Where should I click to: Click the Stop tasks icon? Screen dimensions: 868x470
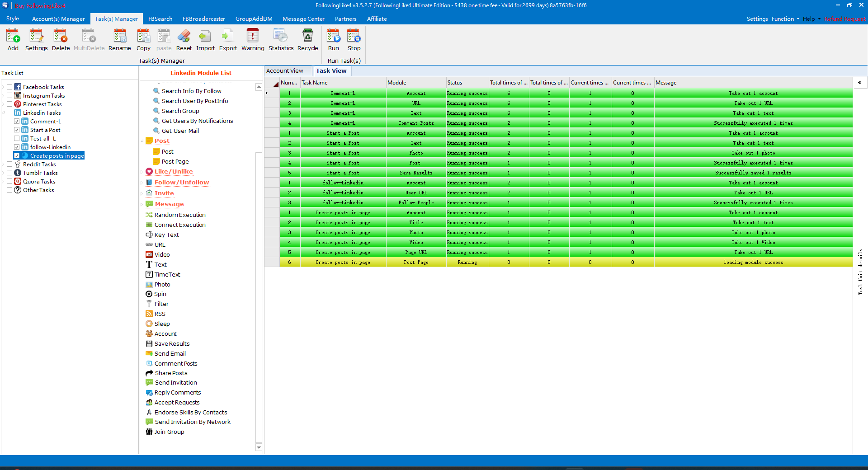click(354, 40)
